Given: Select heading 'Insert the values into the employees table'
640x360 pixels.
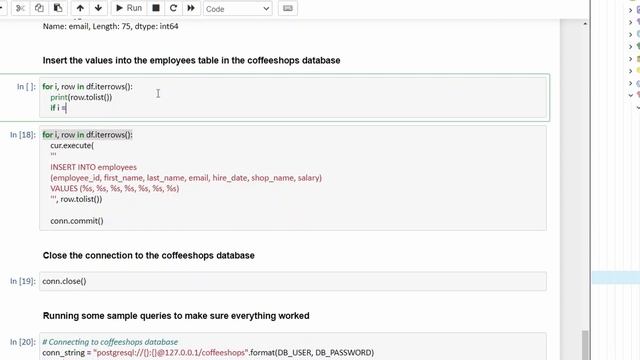Looking at the screenshot, I should pos(191,60).
